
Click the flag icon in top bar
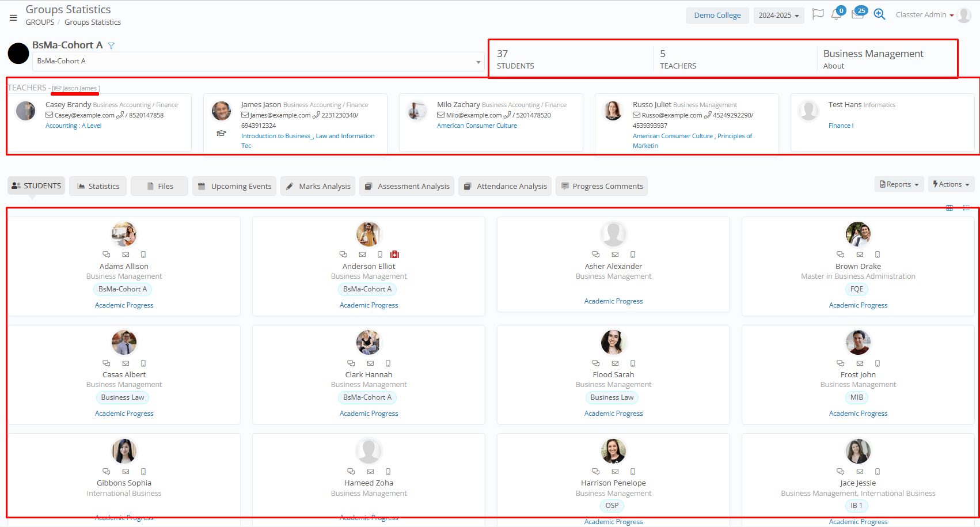tap(818, 14)
